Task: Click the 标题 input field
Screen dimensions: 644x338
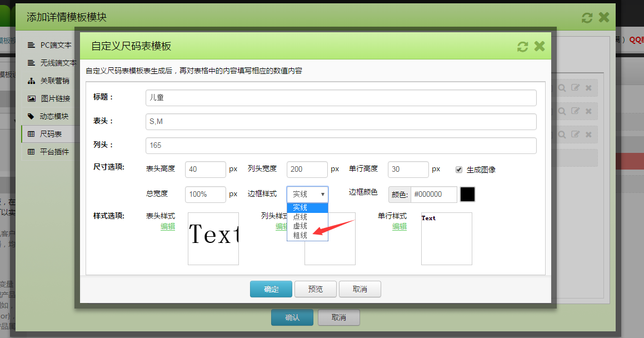Action: coord(341,98)
